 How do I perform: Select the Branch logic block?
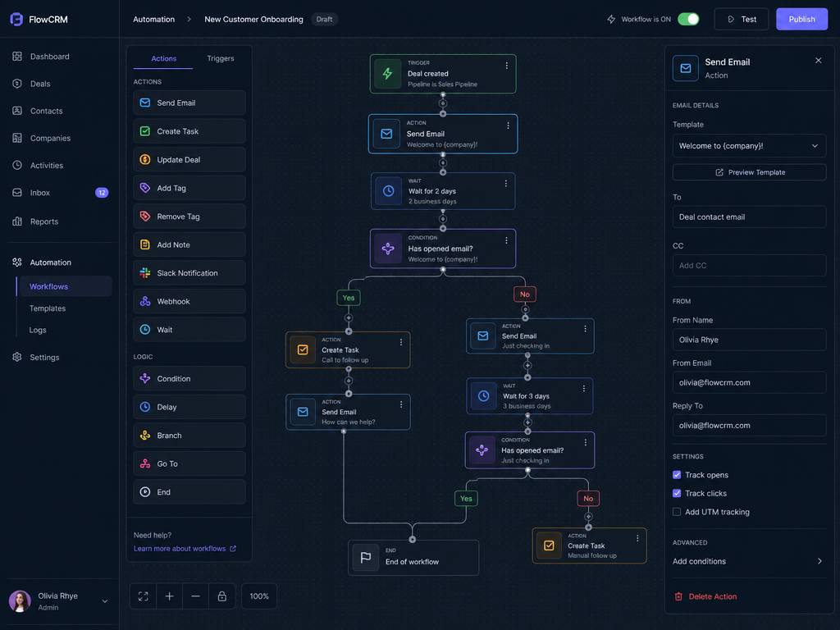tap(189, 436)
